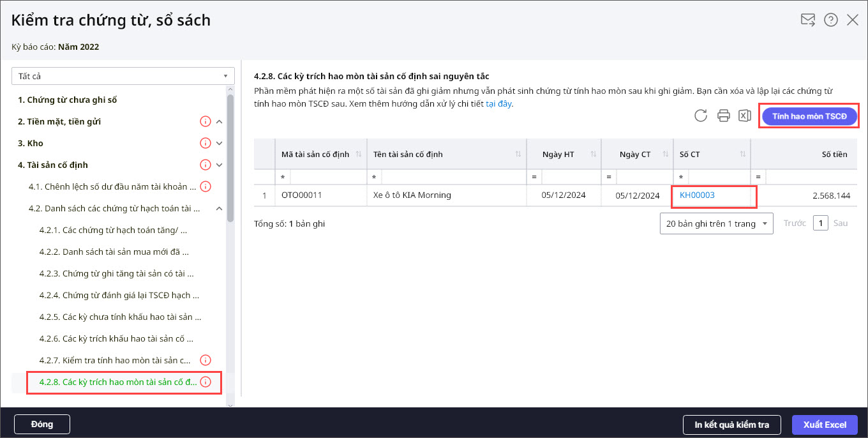
Task: Select 1. Chứng từ chưa ghi sổ
Action: 67,100
